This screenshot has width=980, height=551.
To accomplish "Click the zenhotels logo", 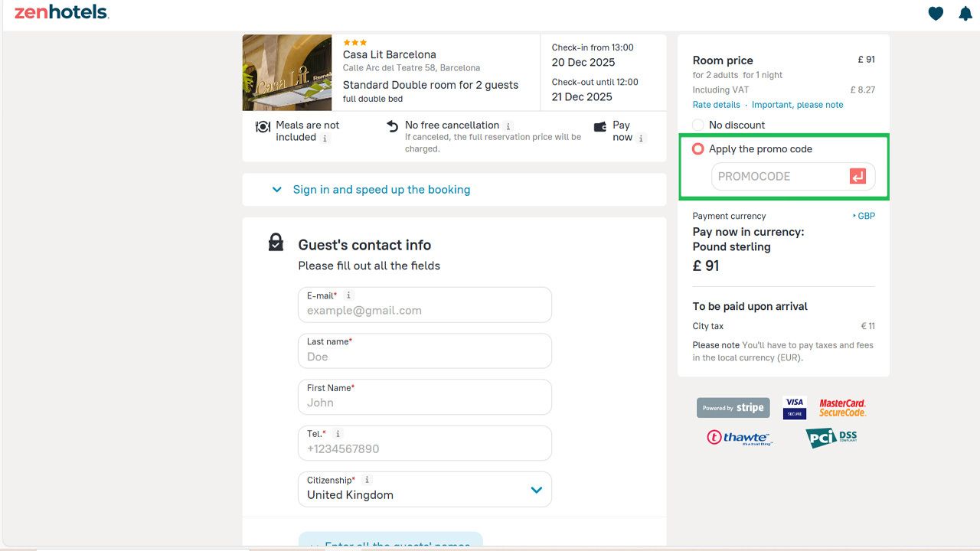I will (x=60, y=12).
